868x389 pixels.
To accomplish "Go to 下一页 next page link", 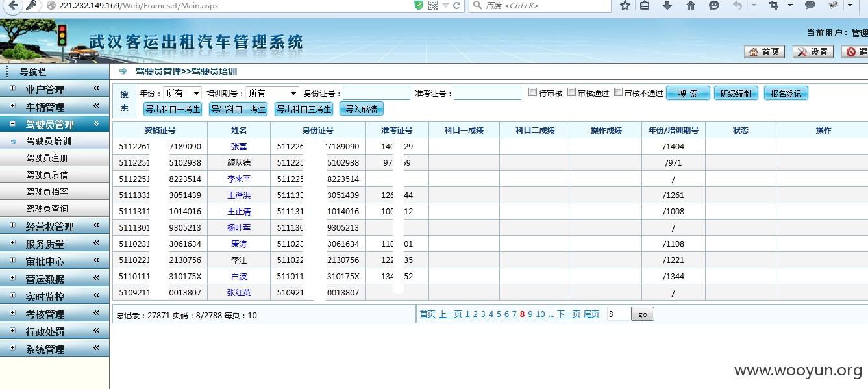I will (569, 314).
